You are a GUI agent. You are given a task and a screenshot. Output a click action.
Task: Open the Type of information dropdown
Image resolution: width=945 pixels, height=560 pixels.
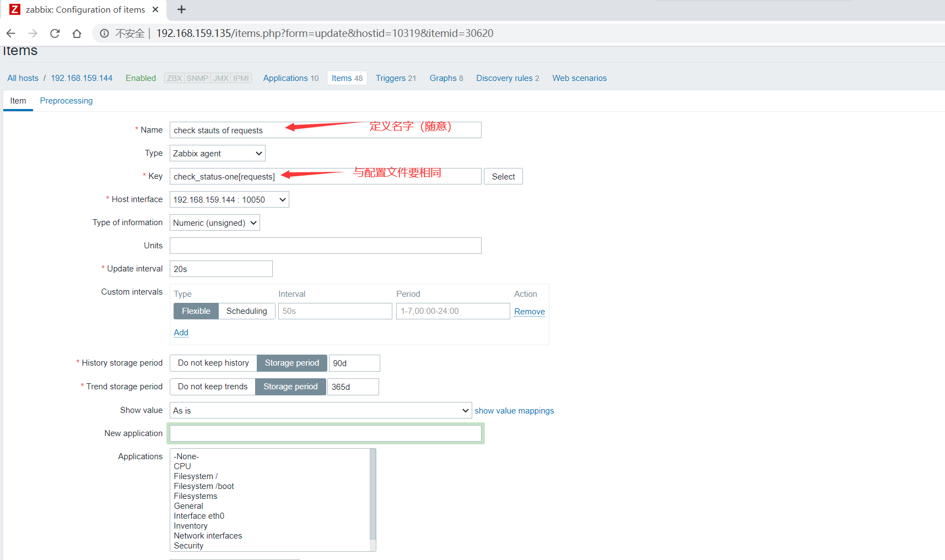(214, 222)
